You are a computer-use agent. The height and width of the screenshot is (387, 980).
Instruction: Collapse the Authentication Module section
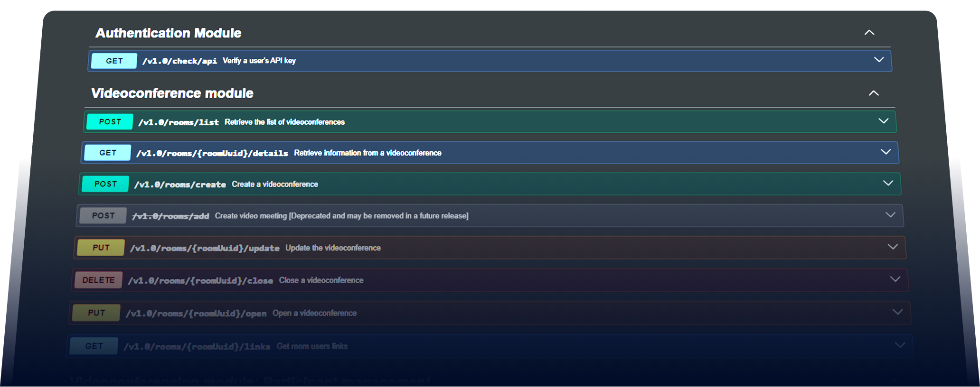coord(869,33)
